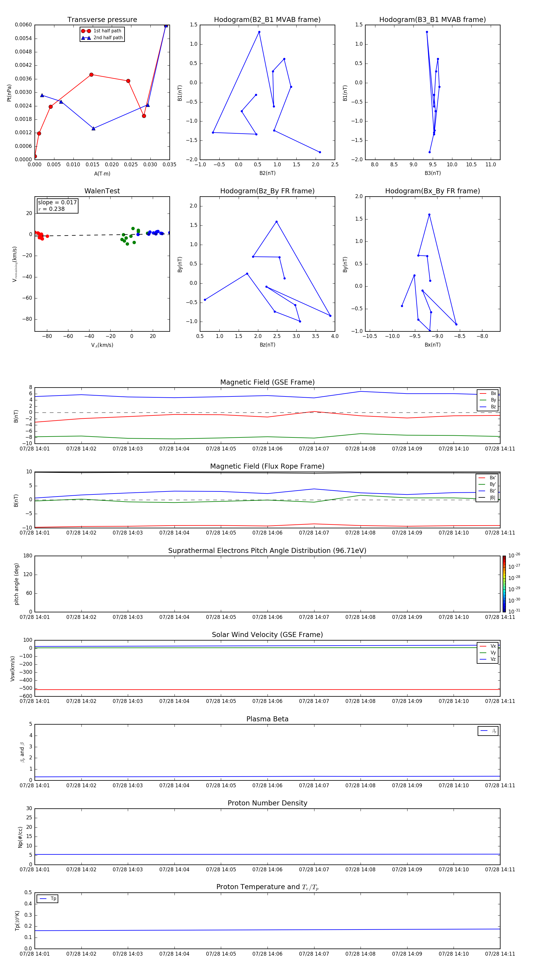The image size is (535, 980).
Task: Click the 10^-26 colorbar tick label
Action: [514, 555]
